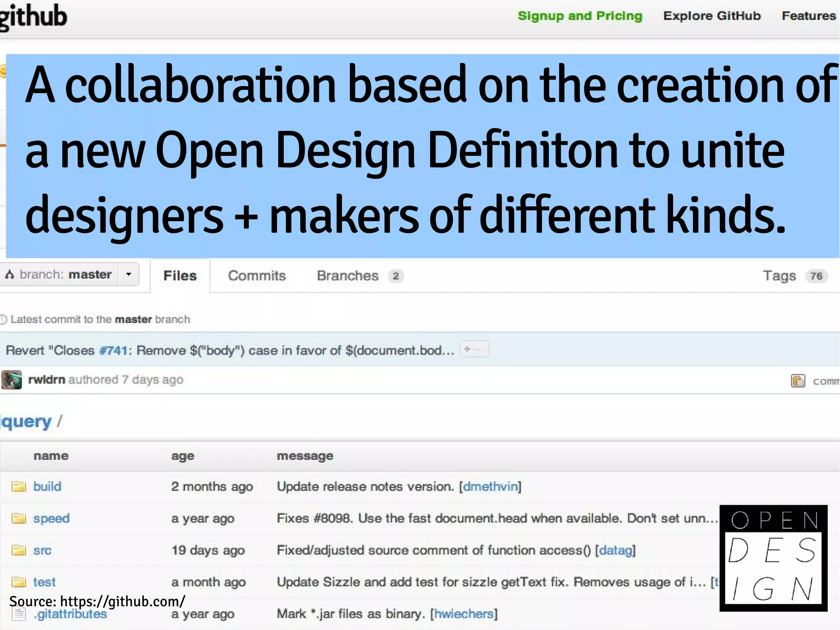
Task: Click the 'Fixes #8098' commit message
Action: point(497,518)
